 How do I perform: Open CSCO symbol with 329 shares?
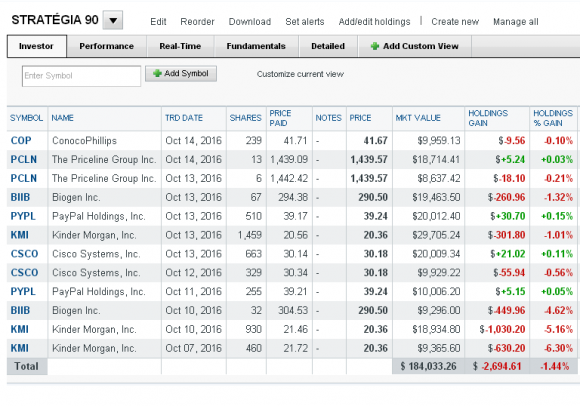(x=24, y=273)
